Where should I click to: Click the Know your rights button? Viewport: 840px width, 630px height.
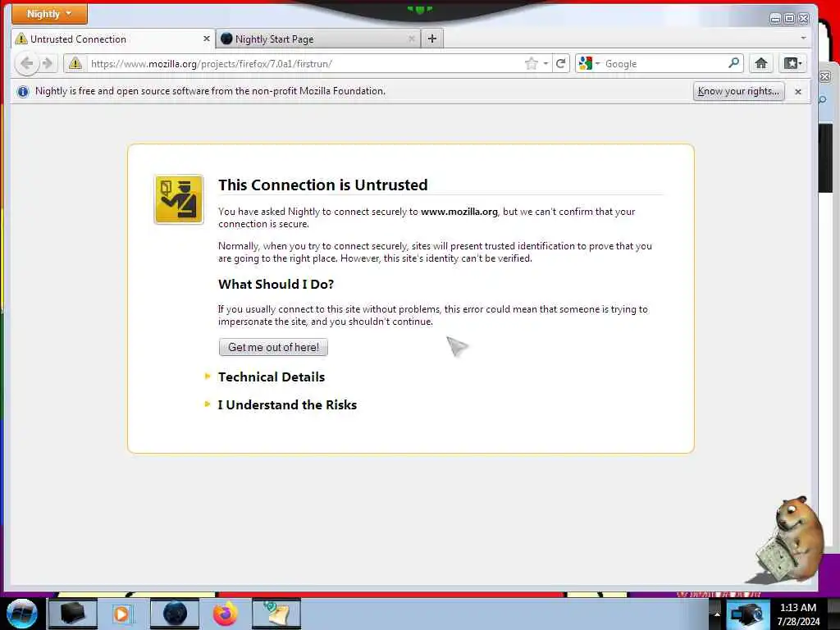(738, 92)
